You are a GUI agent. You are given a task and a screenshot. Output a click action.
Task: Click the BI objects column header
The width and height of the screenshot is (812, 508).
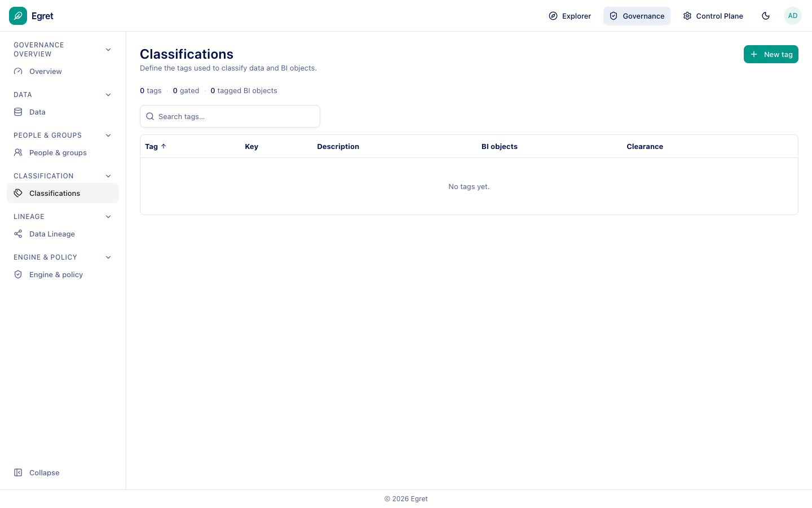[500, 147]
